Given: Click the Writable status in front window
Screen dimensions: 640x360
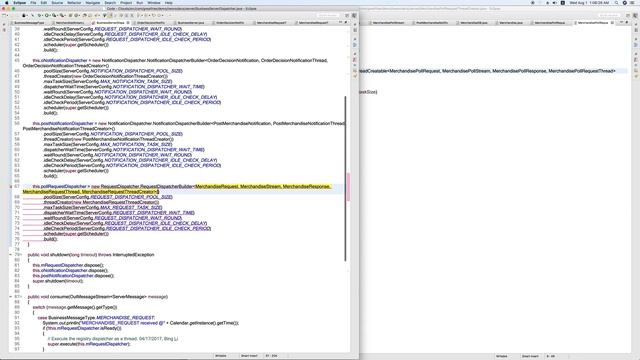Looking at the screenshot, I should tap(221, 356).
